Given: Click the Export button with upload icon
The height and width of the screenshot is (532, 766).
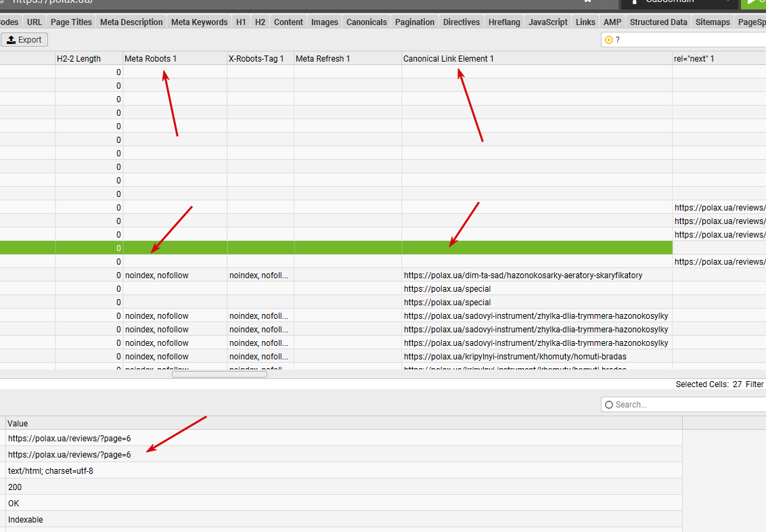Looking at the screenshot, I should [24, 39].
